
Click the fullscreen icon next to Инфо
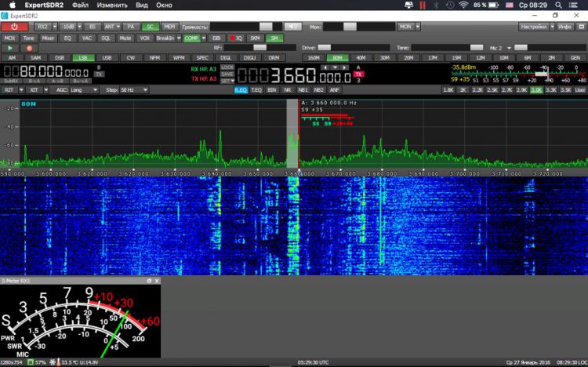pyautogui.click(x=582, y=27)
